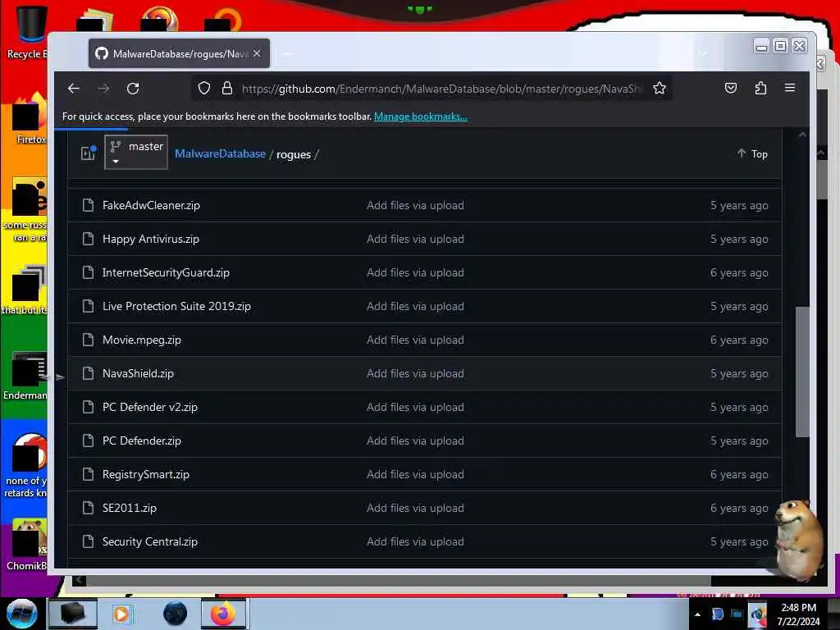Open Happy Antivirus.zip file

tap(151, 239)
